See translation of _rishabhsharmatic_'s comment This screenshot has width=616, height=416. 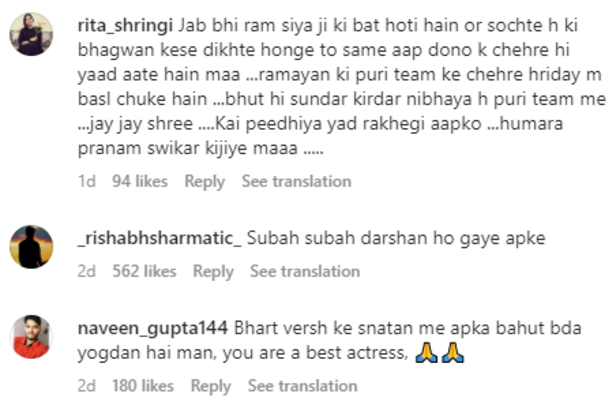point(305,271)
